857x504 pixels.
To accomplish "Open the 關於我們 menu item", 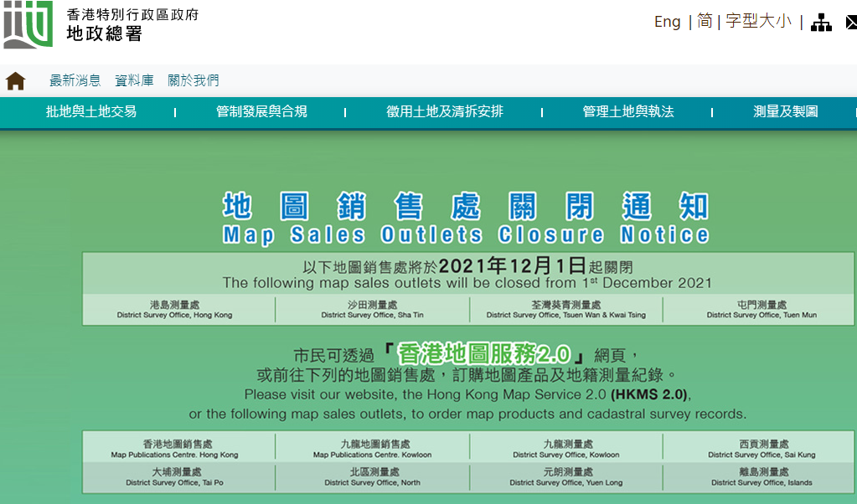I will pyautogui.click(x=193, y=80).
